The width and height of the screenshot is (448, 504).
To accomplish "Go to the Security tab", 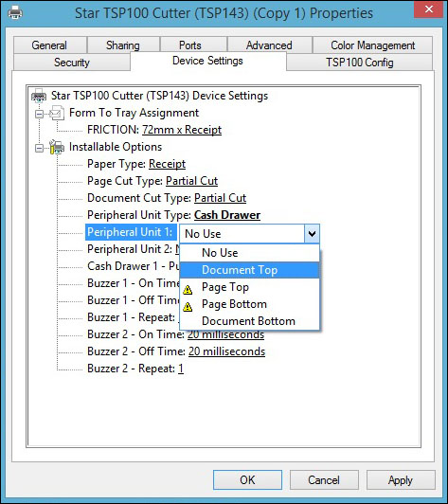I will click(72, 62).
